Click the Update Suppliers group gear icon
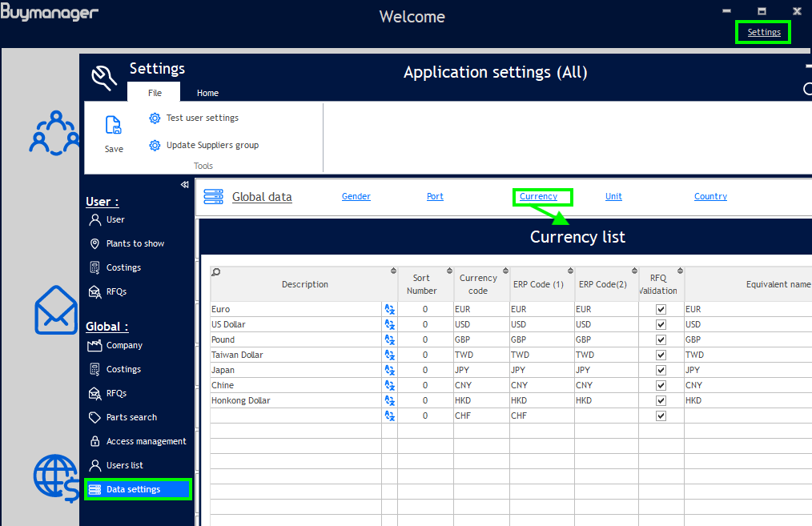Screen dimensions: 812x526 point(155,146)
